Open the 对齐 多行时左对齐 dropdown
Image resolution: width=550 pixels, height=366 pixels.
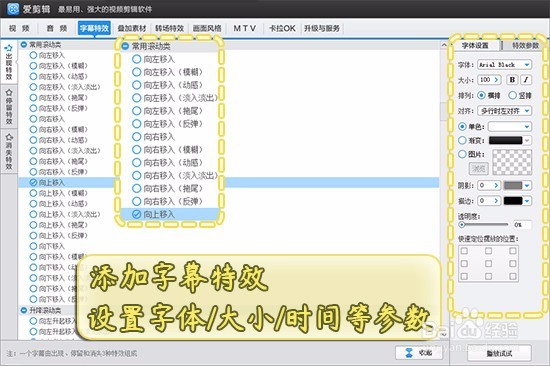pyautogui.click(x=504, y=111)
